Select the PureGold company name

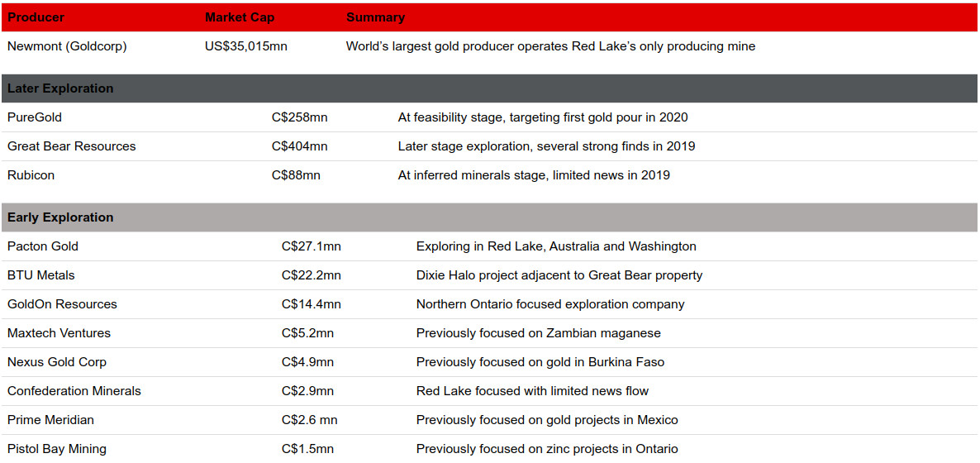(35, 117)
